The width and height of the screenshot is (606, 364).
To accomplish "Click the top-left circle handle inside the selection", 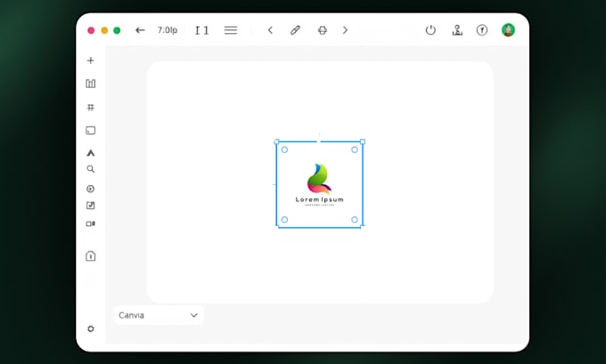I will (284, 150).
